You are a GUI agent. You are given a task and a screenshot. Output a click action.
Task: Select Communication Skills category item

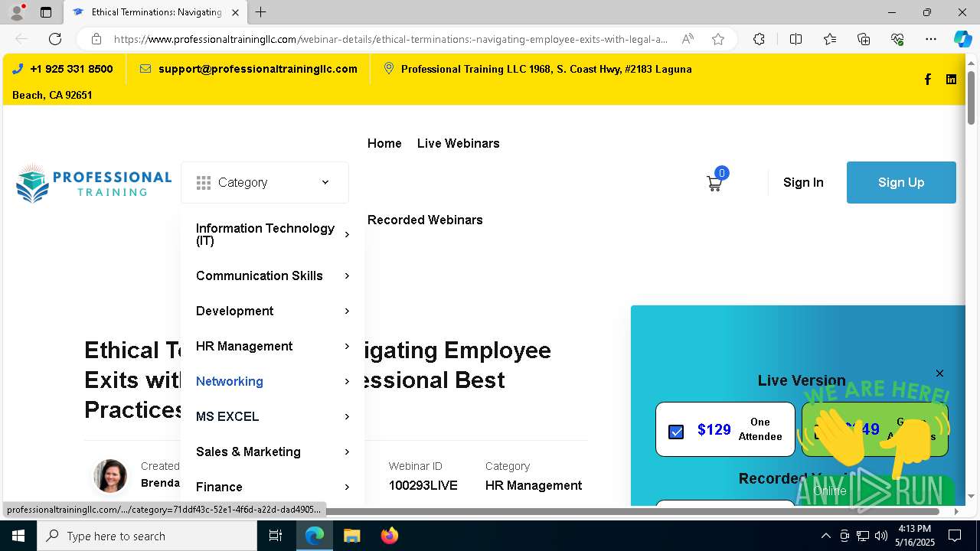(x=260, y=275)
